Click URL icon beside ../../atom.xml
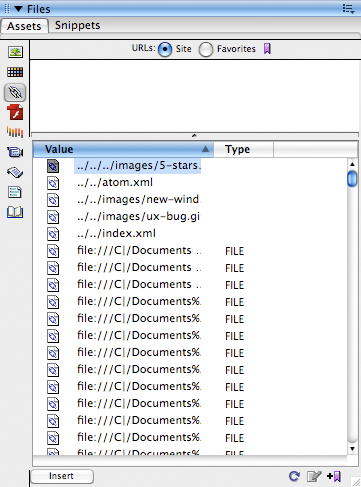Viewport: 361px width, 487px height. [x=53, y=183]
